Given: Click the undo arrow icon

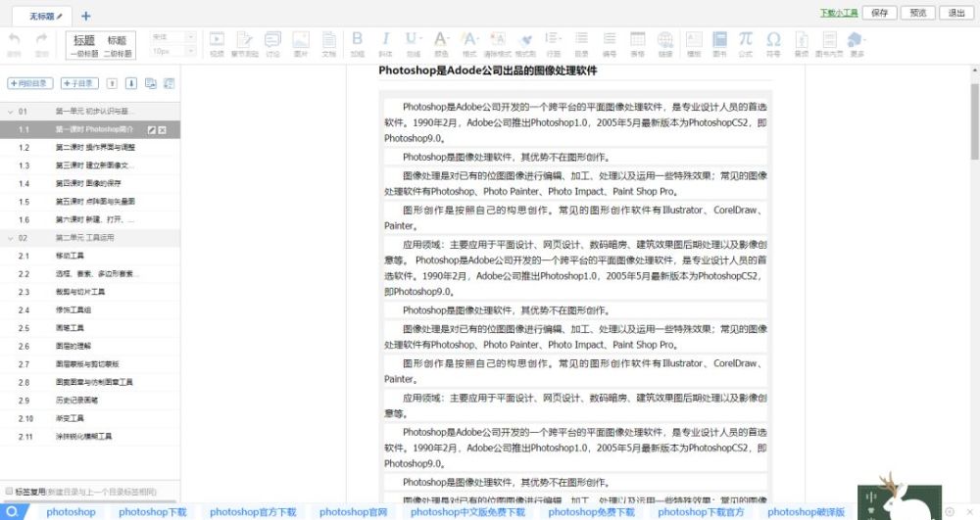Looking at the screenshot, I should click(14, 40).
